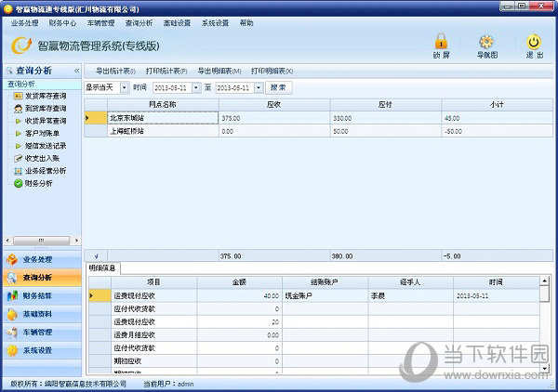
Task: Click the 金额 column header in details
Action: click(240, 282)
